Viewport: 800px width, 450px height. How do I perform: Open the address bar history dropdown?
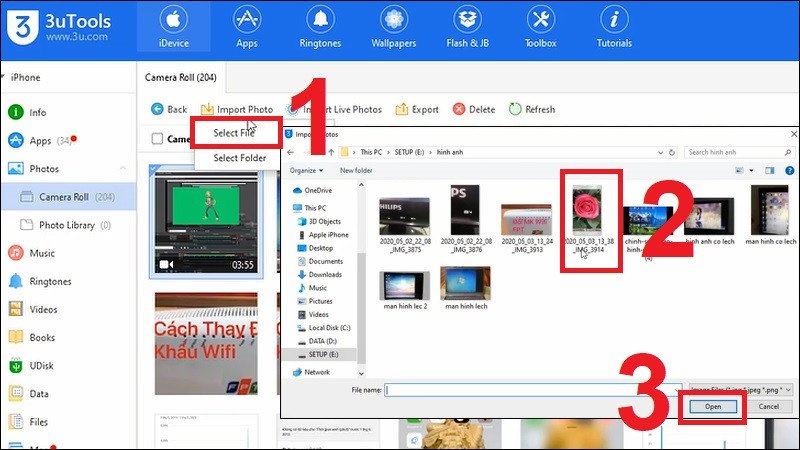point(660,152)
